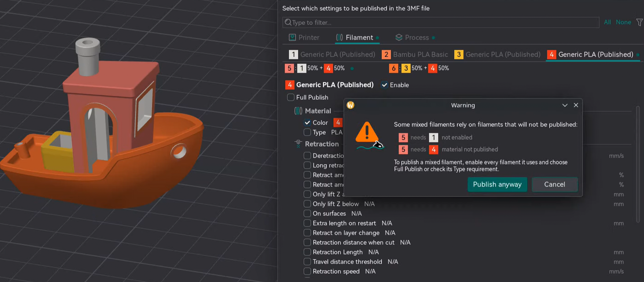Click the filter funnel icon
The width and height of the screenshot is (644, 282).
point(640,22)
